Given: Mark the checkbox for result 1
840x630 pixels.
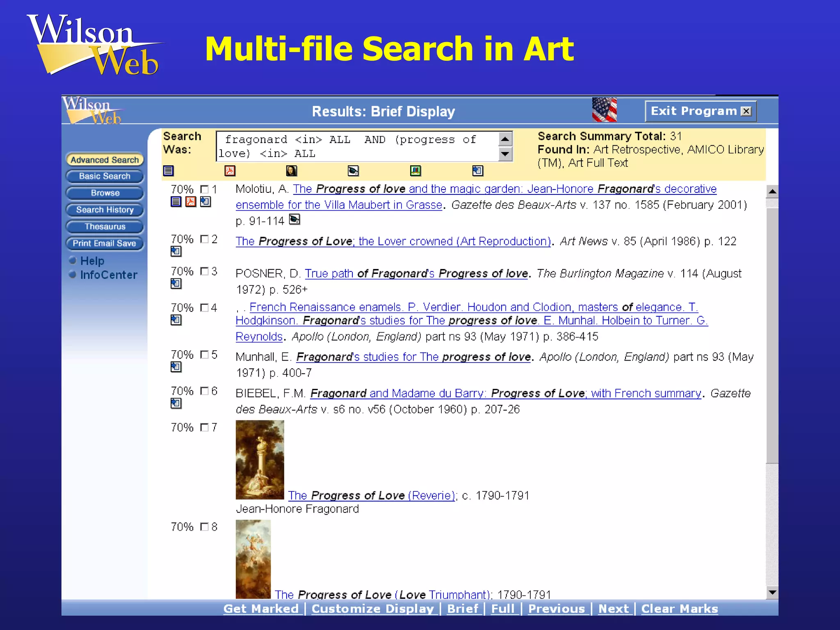Looking at the screenshot, I should click(x=204, y=189).
